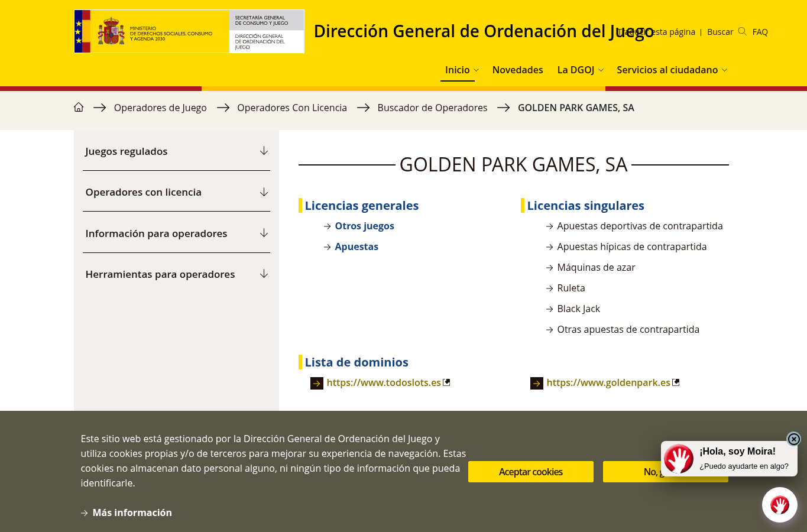The image size is (807, 532).
Task: Visit https://www.goldenpark.es domain
Action: click(x=608, y=382)
